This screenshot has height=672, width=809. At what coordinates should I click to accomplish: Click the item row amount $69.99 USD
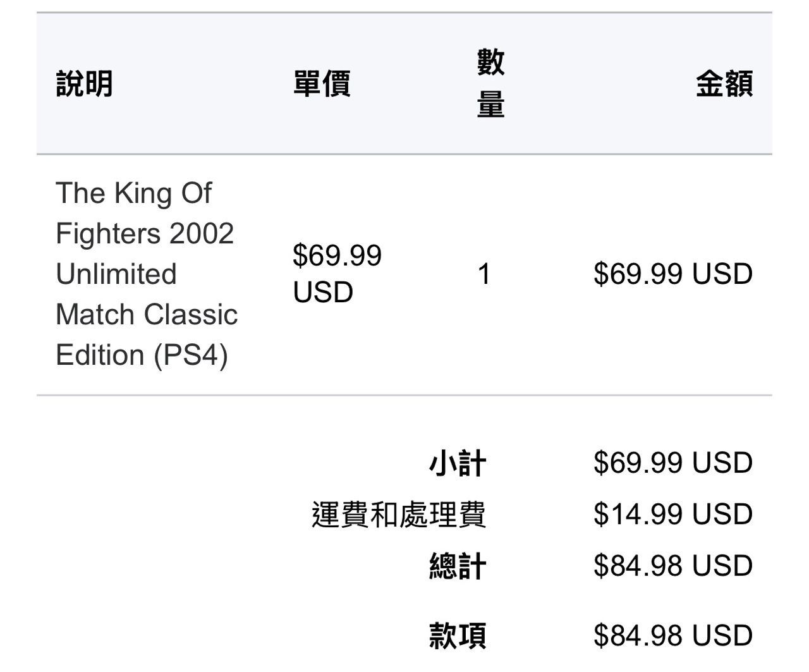click(673, 274)
